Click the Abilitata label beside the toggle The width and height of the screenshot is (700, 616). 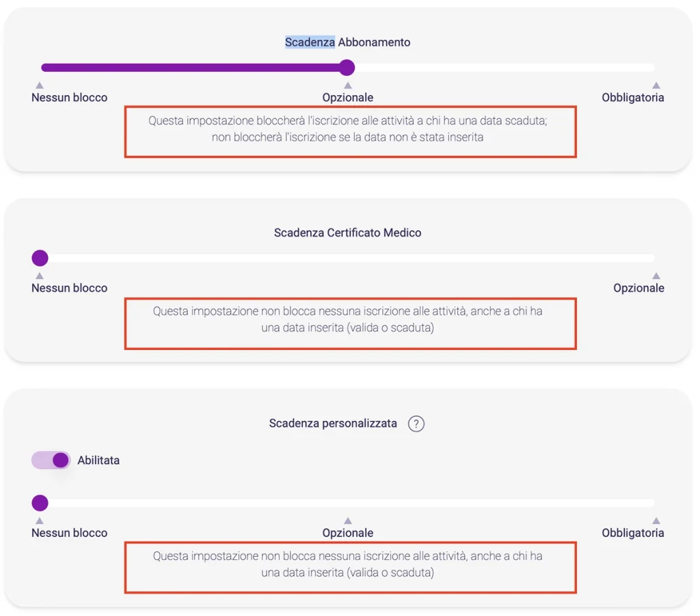pos(98,461)
